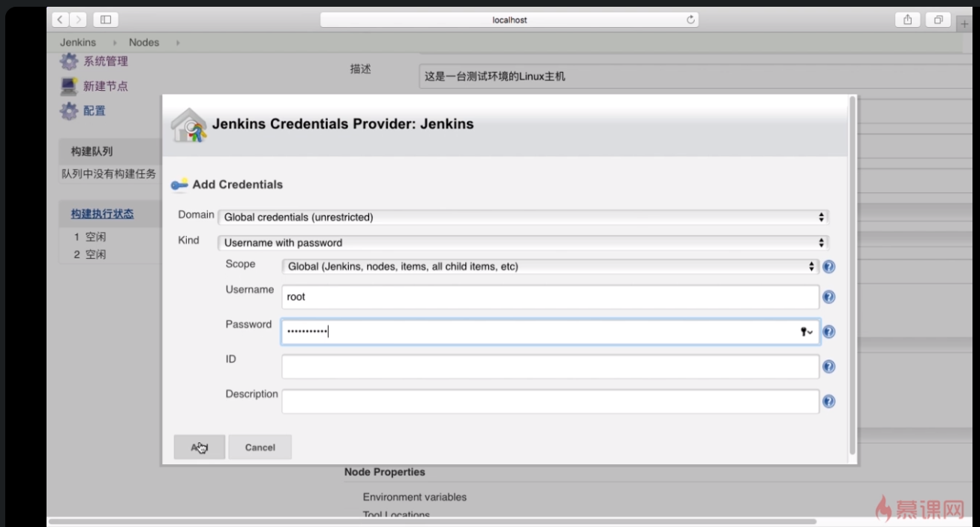
Task: Click the Add Credentials key icon
Action: [180, 185]
